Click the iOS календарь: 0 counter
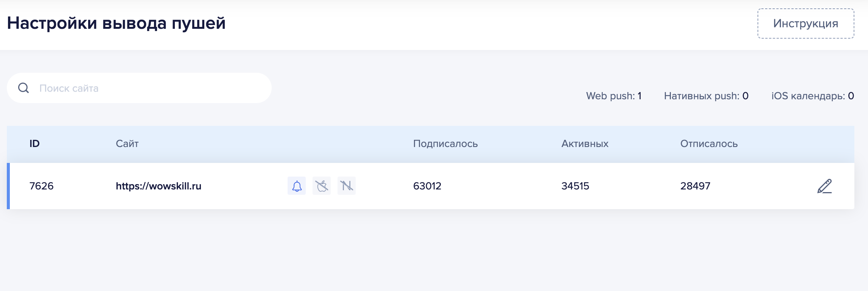 812,96
